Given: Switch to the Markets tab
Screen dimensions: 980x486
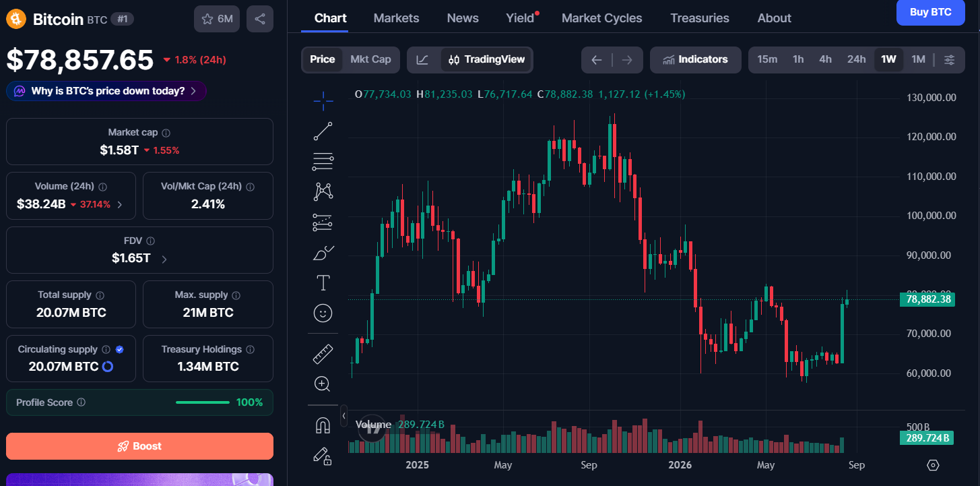Looking at the screenshot, I should (396, 18).
